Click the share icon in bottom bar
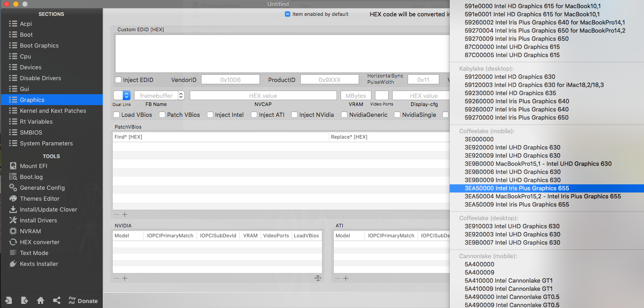644x308 pixels. [57, 300]
